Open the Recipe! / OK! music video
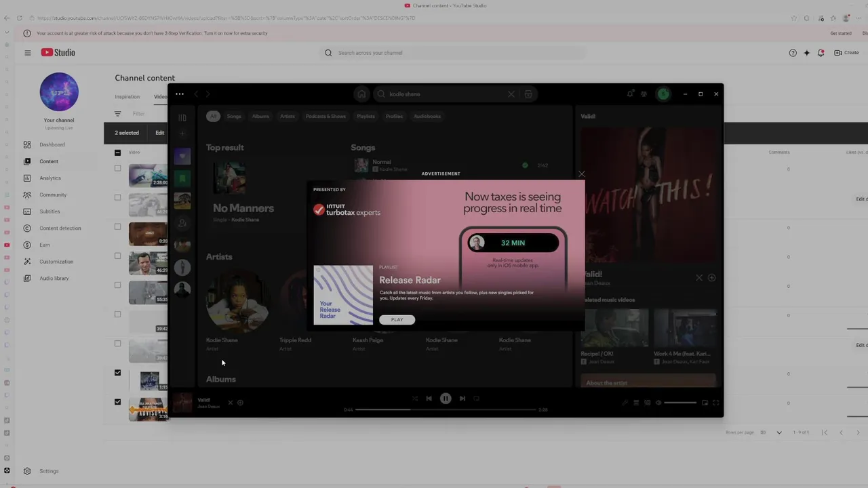Viewport: 868px width, 488px height. coord(614,329)
